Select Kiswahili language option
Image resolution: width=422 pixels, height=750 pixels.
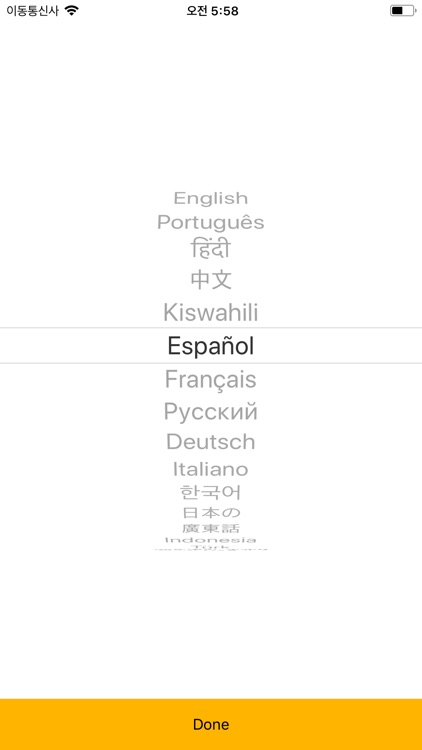(211, 312)
